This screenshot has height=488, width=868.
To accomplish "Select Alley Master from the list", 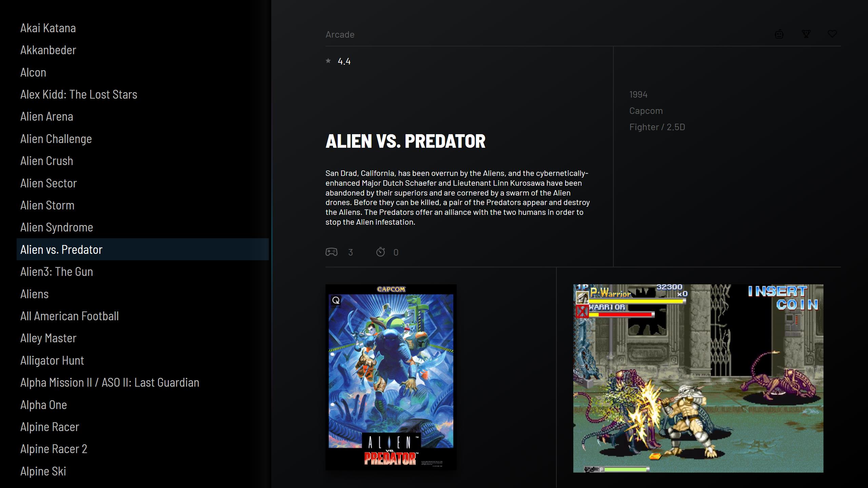I will (142, 338).
